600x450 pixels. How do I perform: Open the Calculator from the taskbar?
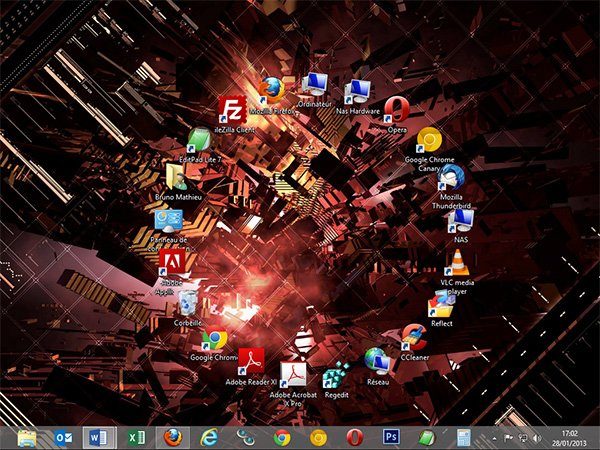coord(464,437)
